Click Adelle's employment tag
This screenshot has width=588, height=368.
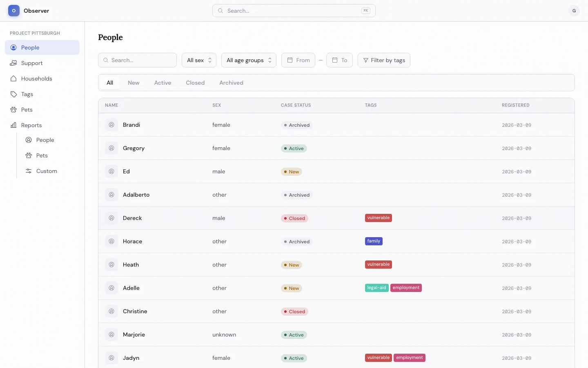[406, 288]
